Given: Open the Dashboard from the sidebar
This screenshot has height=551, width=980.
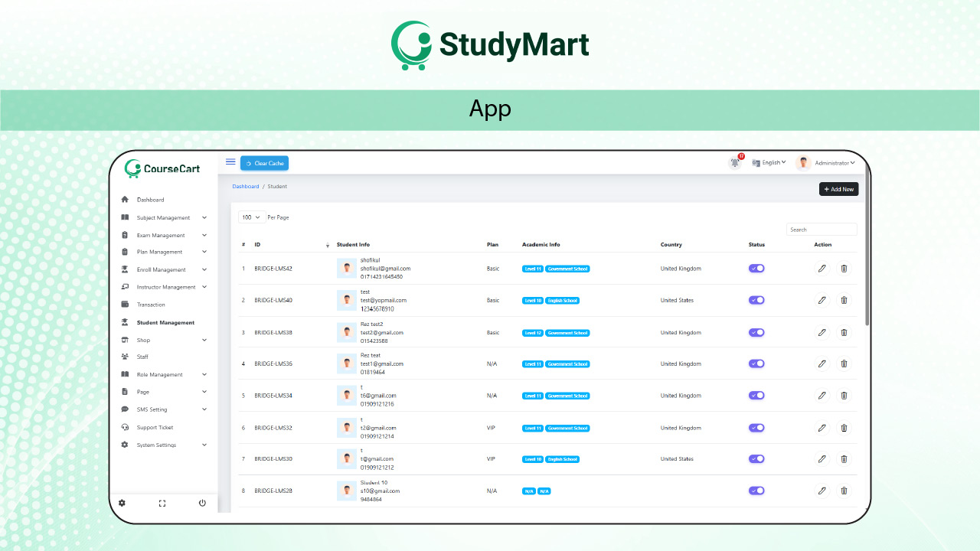Looking at the screenshot, I should [150, 199].
